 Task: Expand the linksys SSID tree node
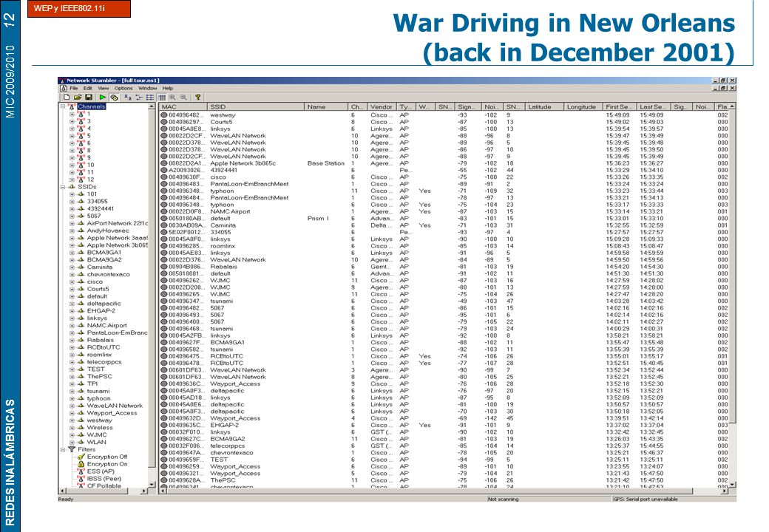(x=72, y=318)
